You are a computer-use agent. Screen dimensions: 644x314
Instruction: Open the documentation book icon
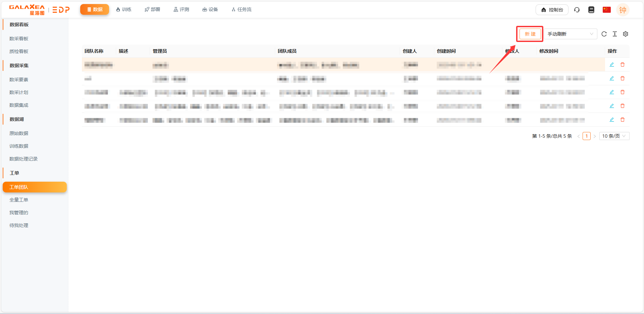tap(591, 10)
